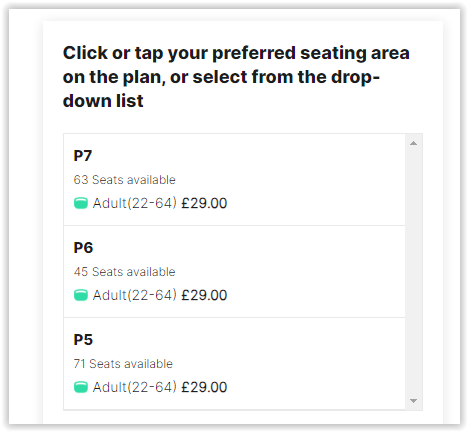The image size is (468, 432).
Task: Click the scrollbar down arrow
Action: [413, 401]
